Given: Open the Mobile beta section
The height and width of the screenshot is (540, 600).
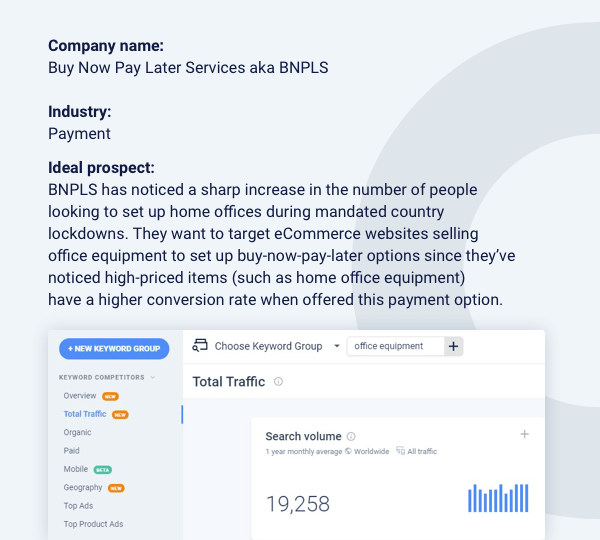Looking at the screenshot, I should (x=76, y=469).
